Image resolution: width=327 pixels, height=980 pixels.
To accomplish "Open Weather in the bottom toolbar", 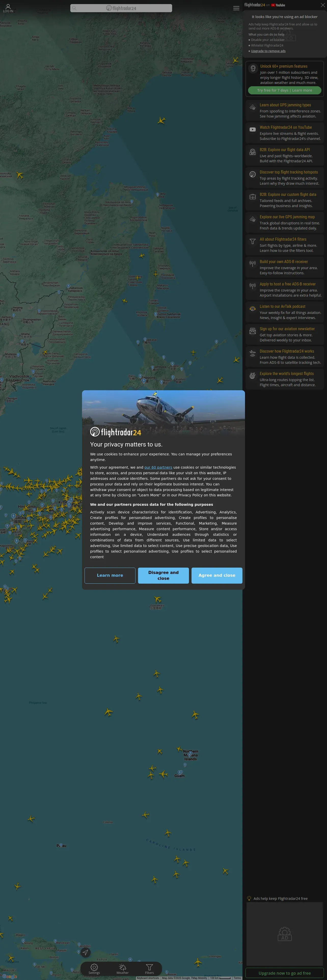I will (122, 969).
